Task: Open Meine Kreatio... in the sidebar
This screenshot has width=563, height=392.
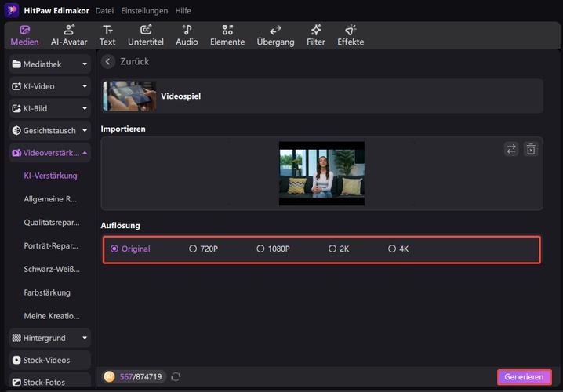Action: [52, 316]
